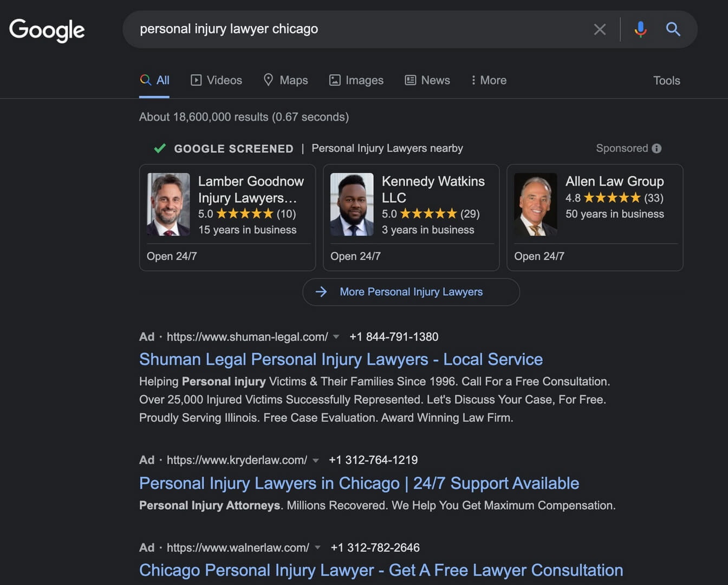Open the Tools options
The width and height of the screenshot is (728, 585).
coord(666,81)
